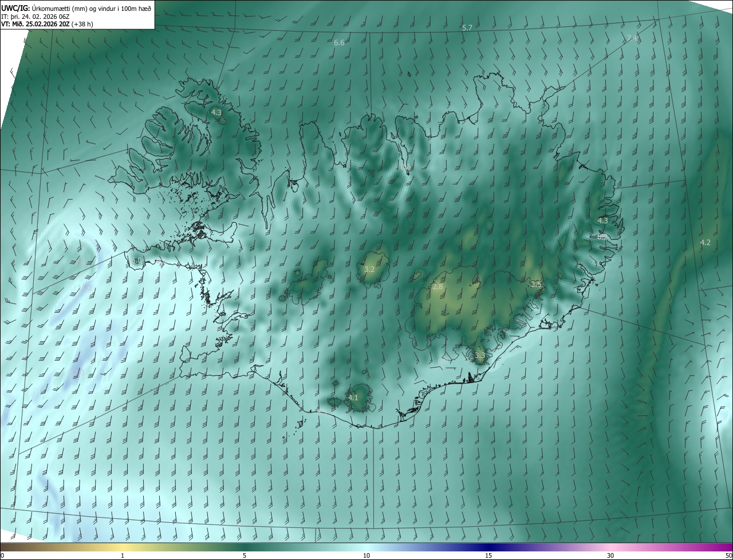Click the 10 tick on the color scale
This screenshot has width=733, height=560.
(366, 555)
